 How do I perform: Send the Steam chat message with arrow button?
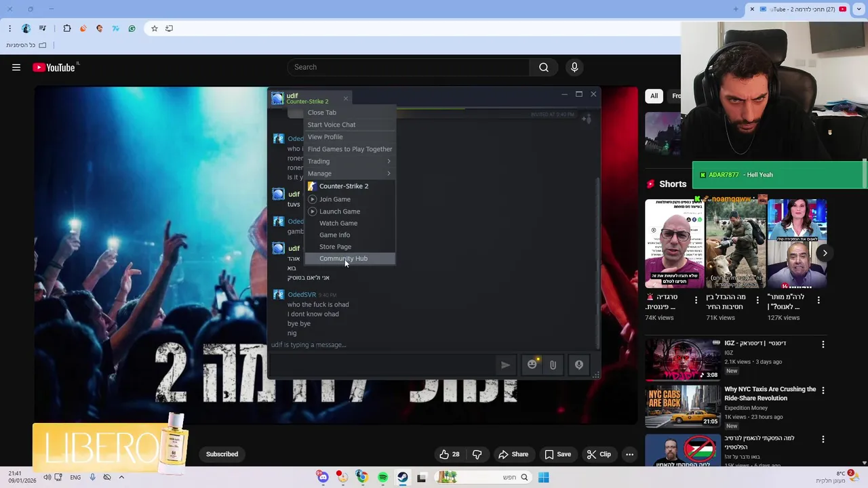505,365
